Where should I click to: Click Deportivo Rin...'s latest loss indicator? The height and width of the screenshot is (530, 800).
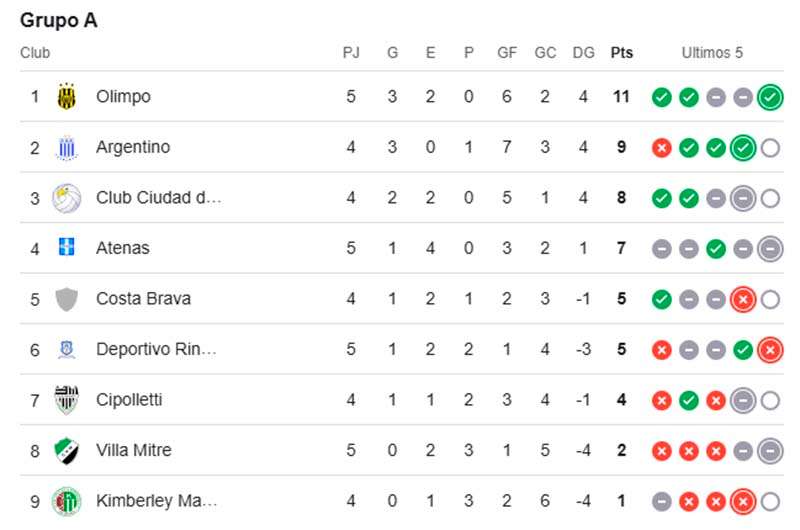(x=770, y=350)
